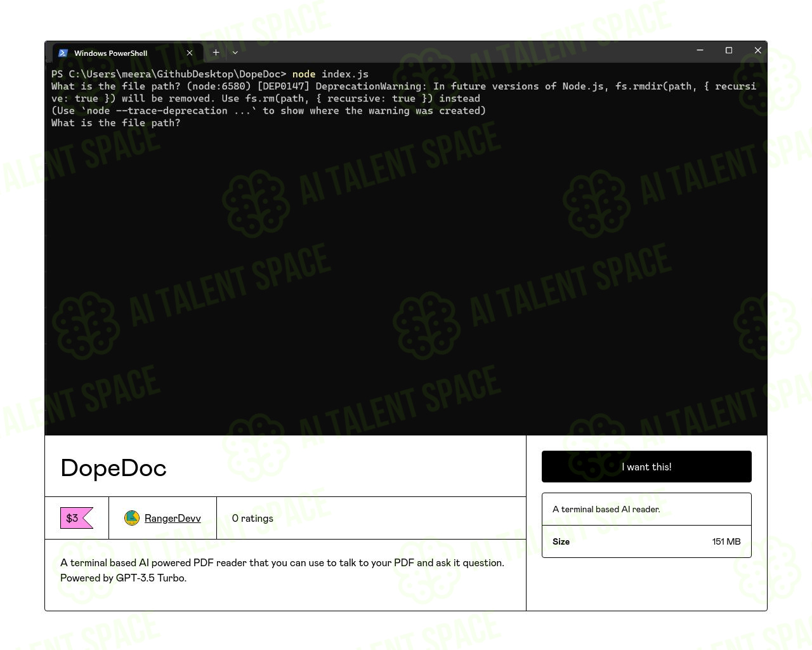Open a new terminal tab with plus
This screenshot has height=650, width=812.
pyautogui.click(x=216, y=53)
